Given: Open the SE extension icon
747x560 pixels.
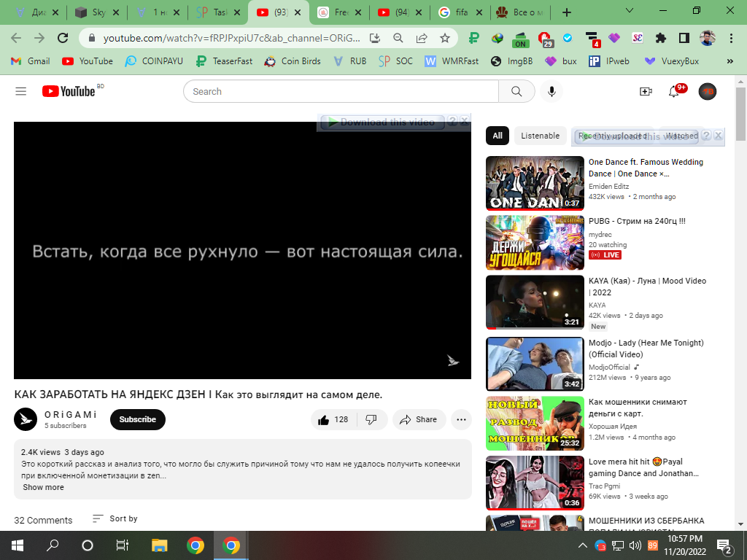Looking at the screenshot, I should pyautogui.click(x=638, y=38).
